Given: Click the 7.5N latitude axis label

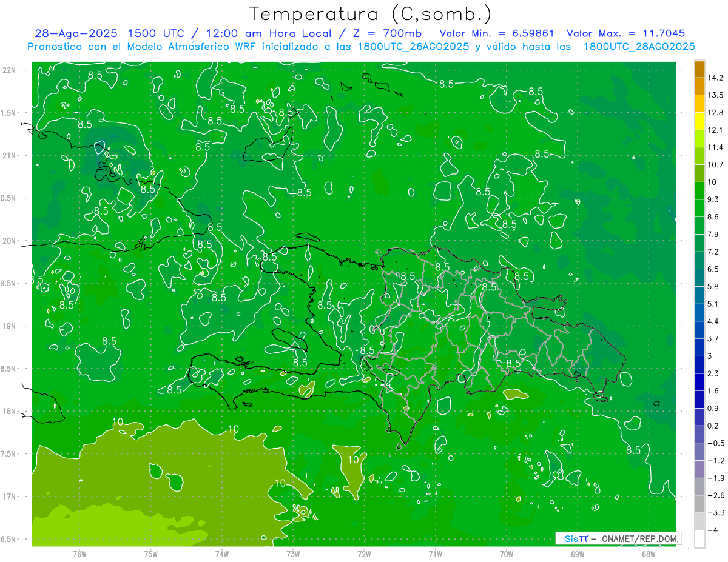Looking at the screenshot, I should (9, 454).
